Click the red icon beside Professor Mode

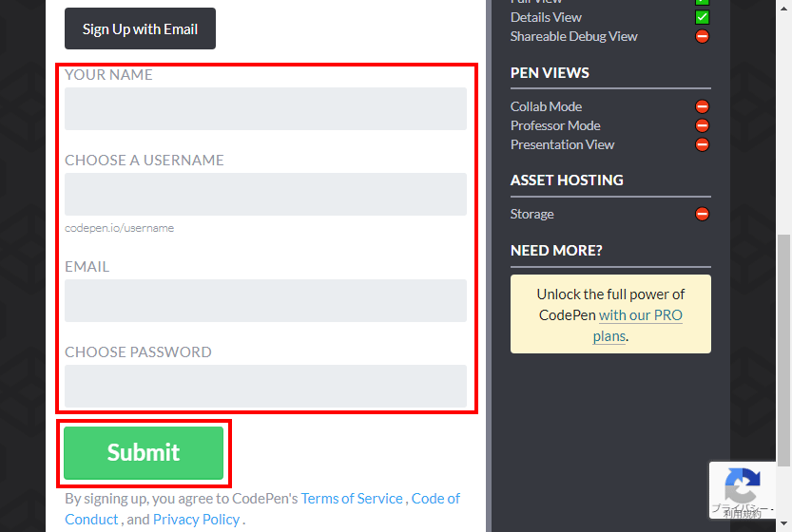[x=702, y=125]
